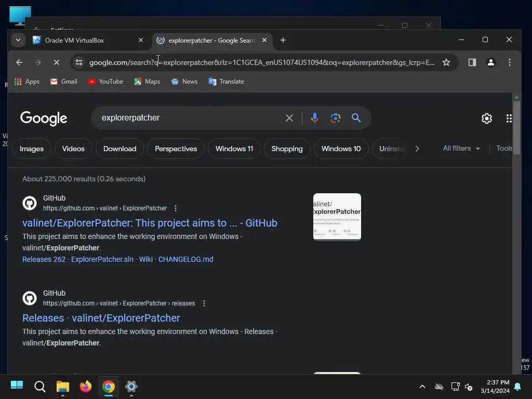Go back to previous page
The width and height of the screenshot is (532, 399).
point(19,62)
